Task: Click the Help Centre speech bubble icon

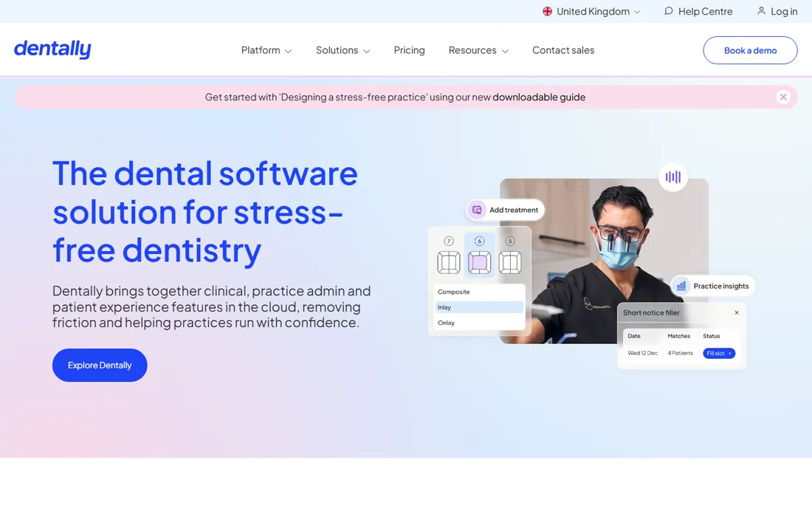Action: tap(669, 11)
